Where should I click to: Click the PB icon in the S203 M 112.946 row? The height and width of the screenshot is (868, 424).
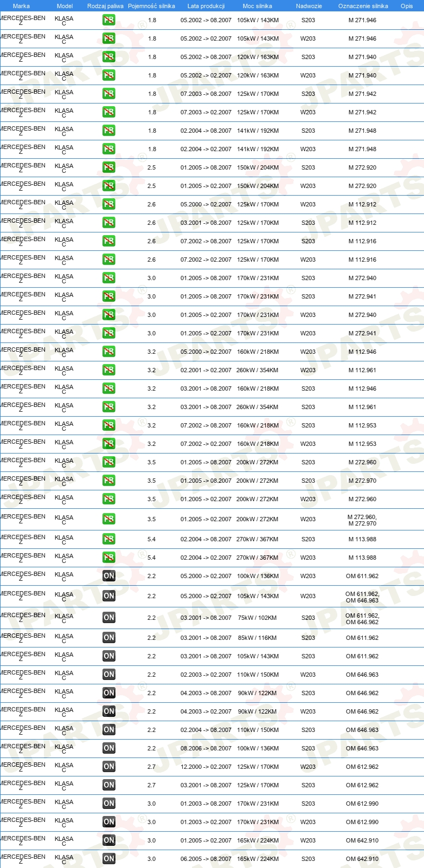pyautogui.click(x=109, y=388)
